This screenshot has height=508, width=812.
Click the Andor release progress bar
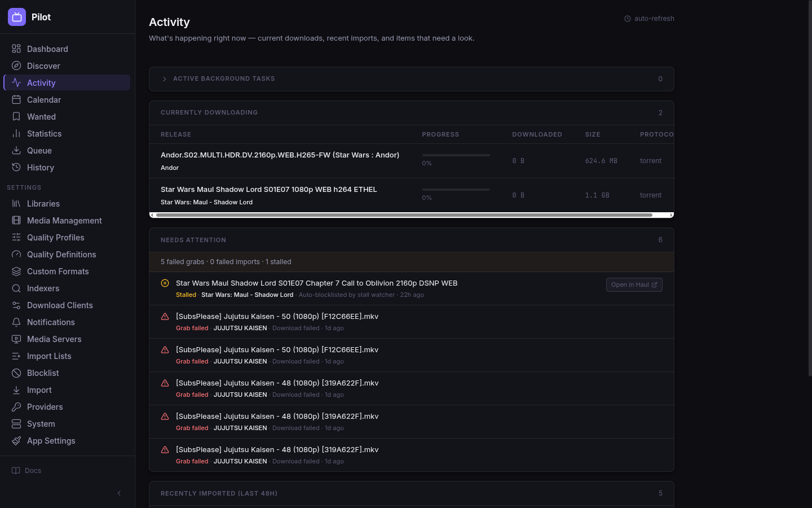pyautogui.click(x=456, y=155)
